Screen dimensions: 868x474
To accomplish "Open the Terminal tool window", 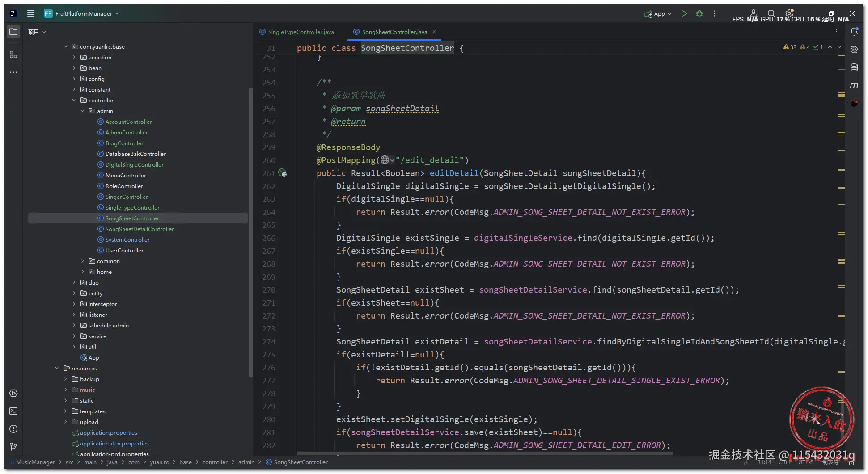I will (x=13, y=411).
